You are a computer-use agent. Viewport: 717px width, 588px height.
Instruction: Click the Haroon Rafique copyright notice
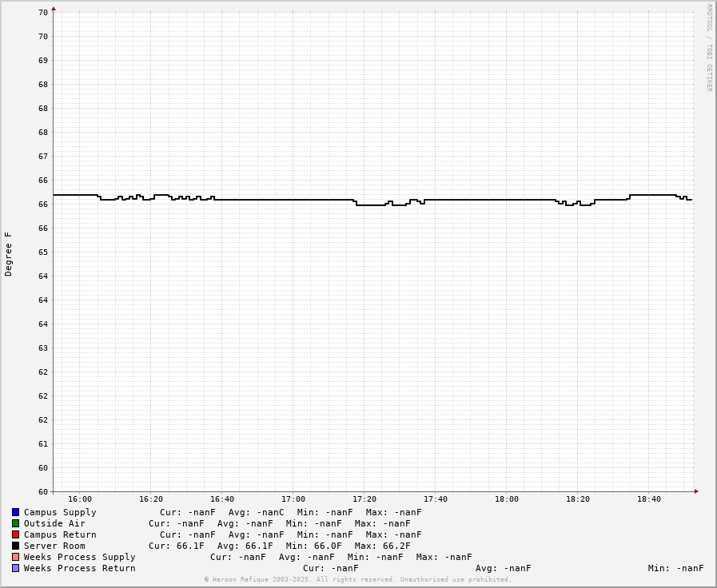coord(357,579)
